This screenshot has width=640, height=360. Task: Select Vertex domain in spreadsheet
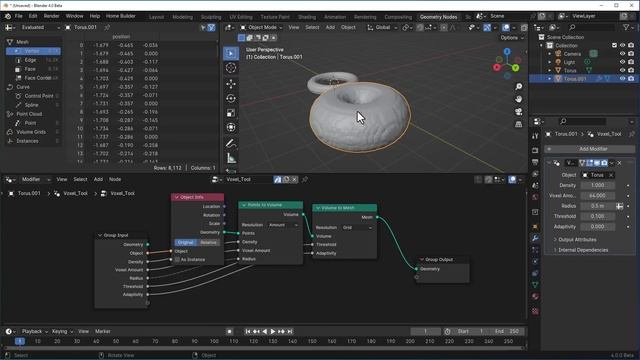(33, 51)
